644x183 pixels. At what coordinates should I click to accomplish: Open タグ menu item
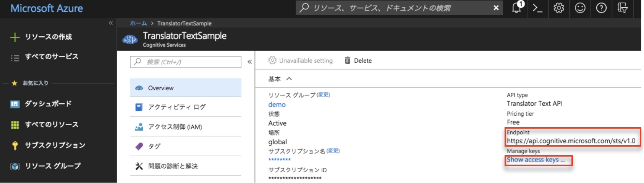coord(186,146)
